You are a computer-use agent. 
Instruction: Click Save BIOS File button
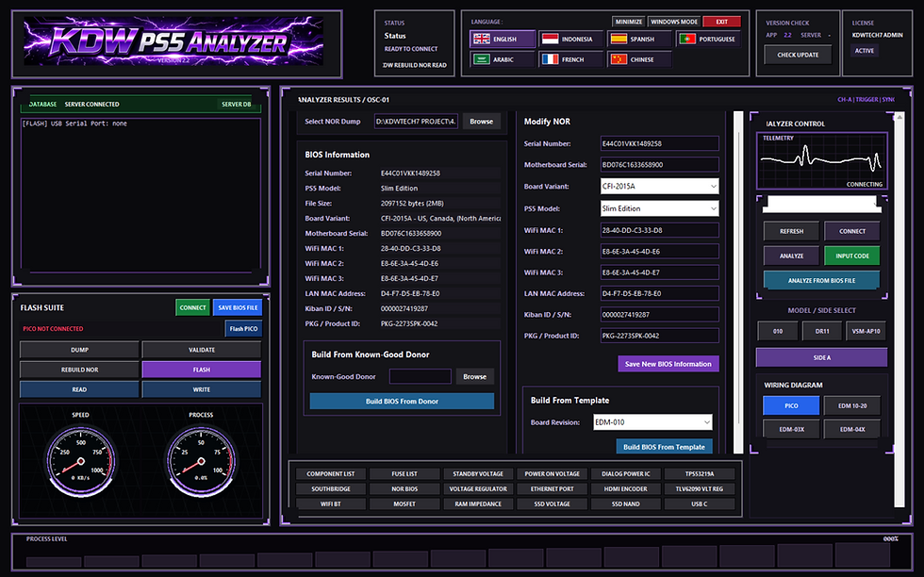coord(238,307)
